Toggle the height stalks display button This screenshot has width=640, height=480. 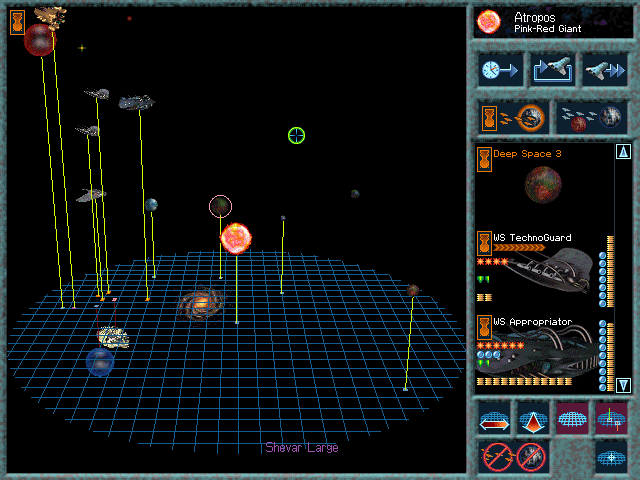[x=611, y=418]
